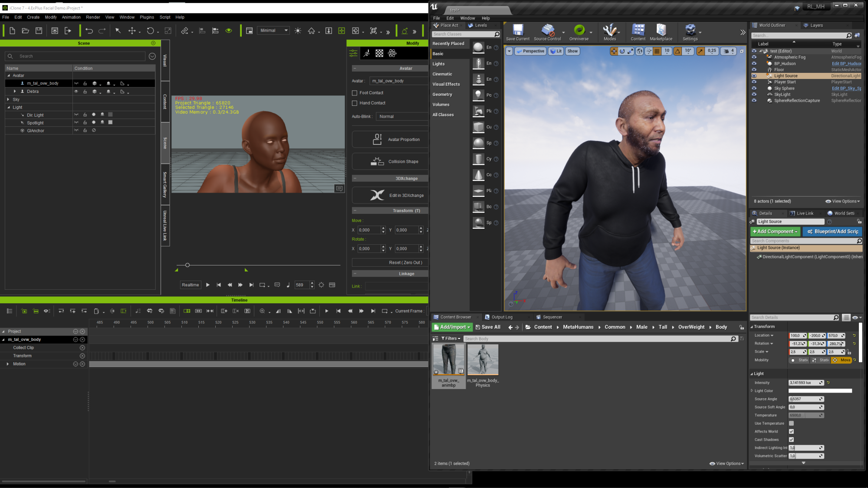Expand Sky in Scene tree
The width and height of the screenshot is (868, 488).
(x=8, y=99)
